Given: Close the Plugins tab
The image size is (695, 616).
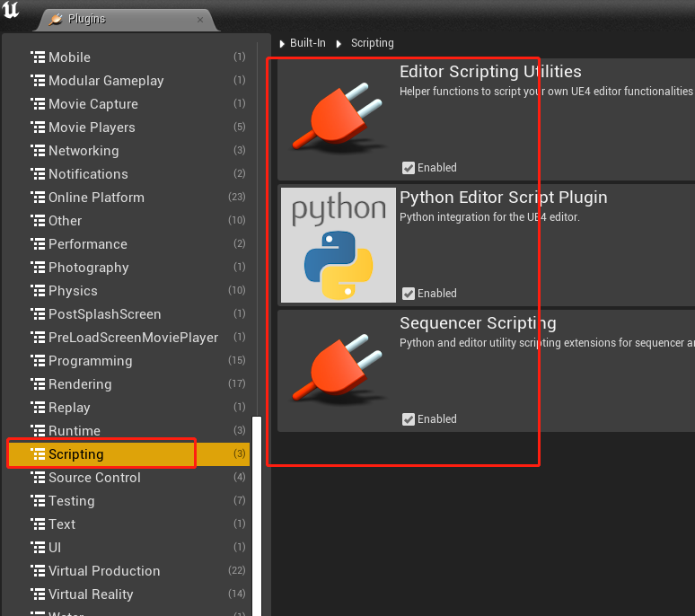Looking at the screenshot, I should 200,20.
